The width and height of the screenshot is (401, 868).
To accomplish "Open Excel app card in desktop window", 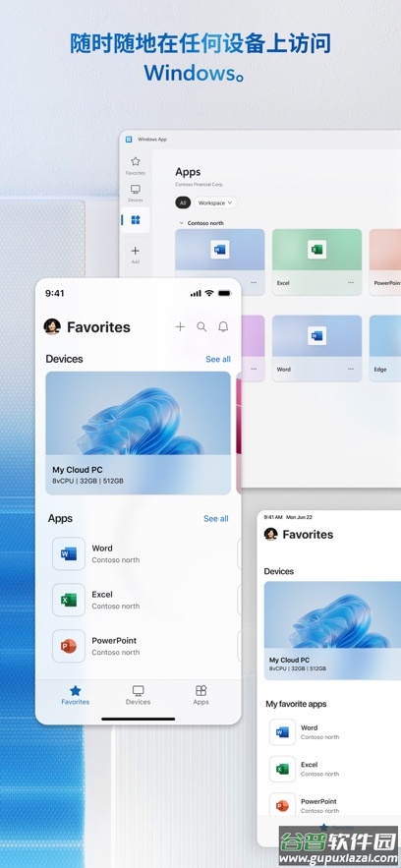I will point(316,261).
